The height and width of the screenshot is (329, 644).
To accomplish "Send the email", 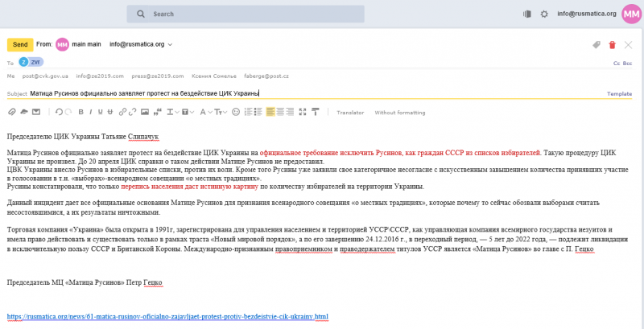I will [x=20, y=44].
